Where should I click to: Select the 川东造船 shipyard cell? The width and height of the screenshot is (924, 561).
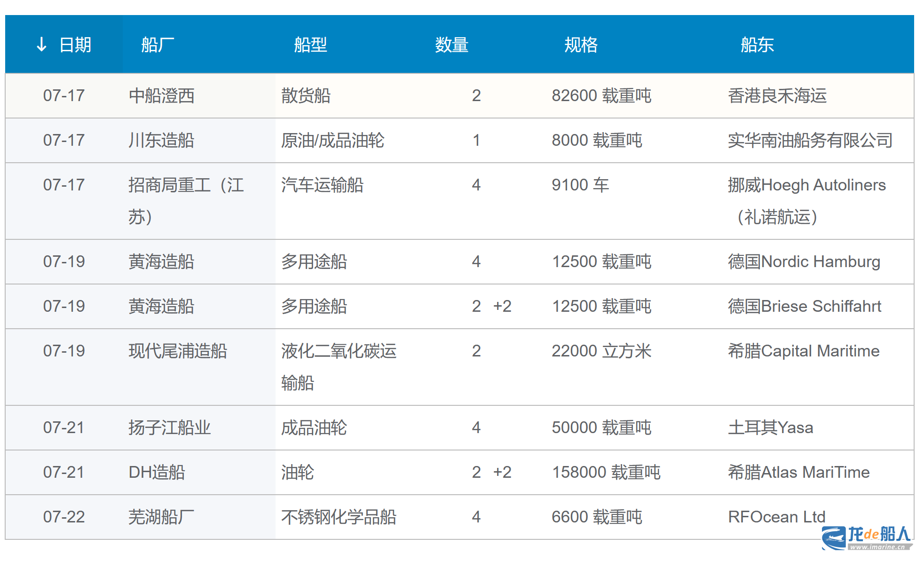coord(161,140)
